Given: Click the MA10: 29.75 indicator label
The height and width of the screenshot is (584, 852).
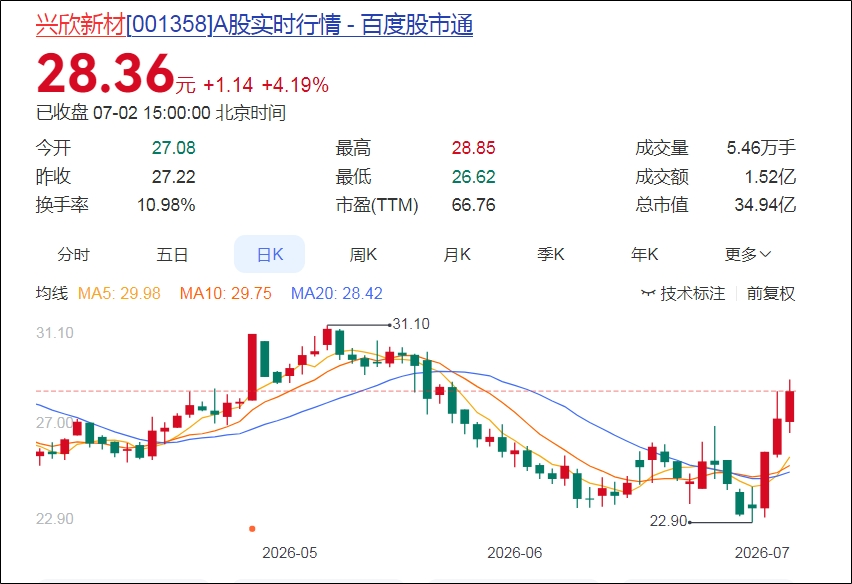Looking at the screenshot, I should point(225,293).
